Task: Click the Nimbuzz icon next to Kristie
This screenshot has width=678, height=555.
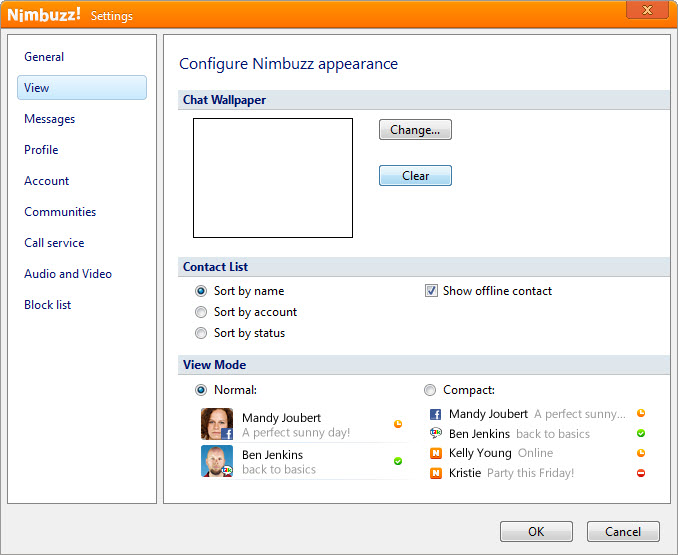Action: (x=436, y=473)
